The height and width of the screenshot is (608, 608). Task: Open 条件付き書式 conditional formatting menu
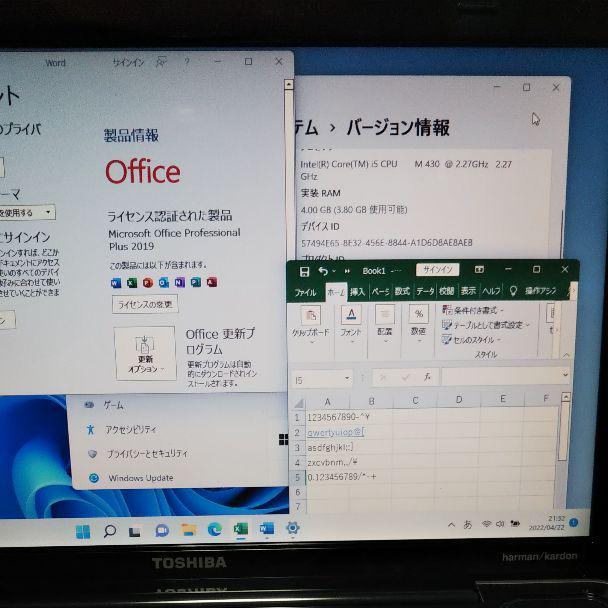[473, 310]
